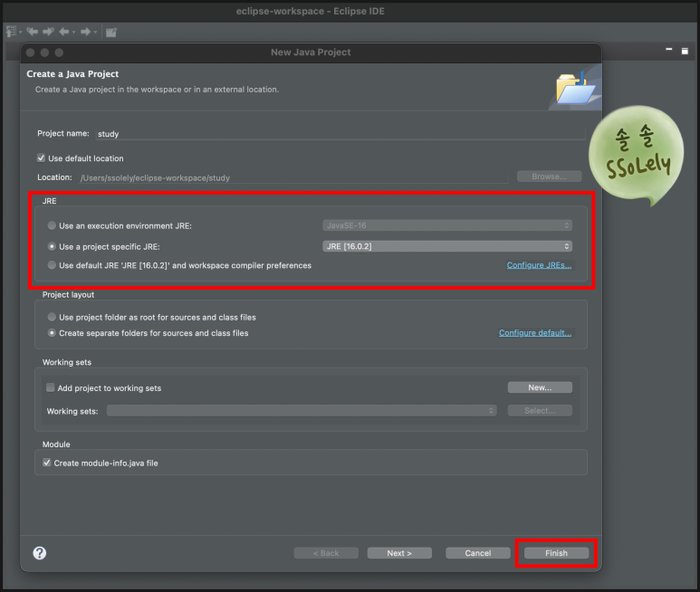Select Use a project specific JRE
Viewport: 700px width, 592px height.
pos(52,246)
